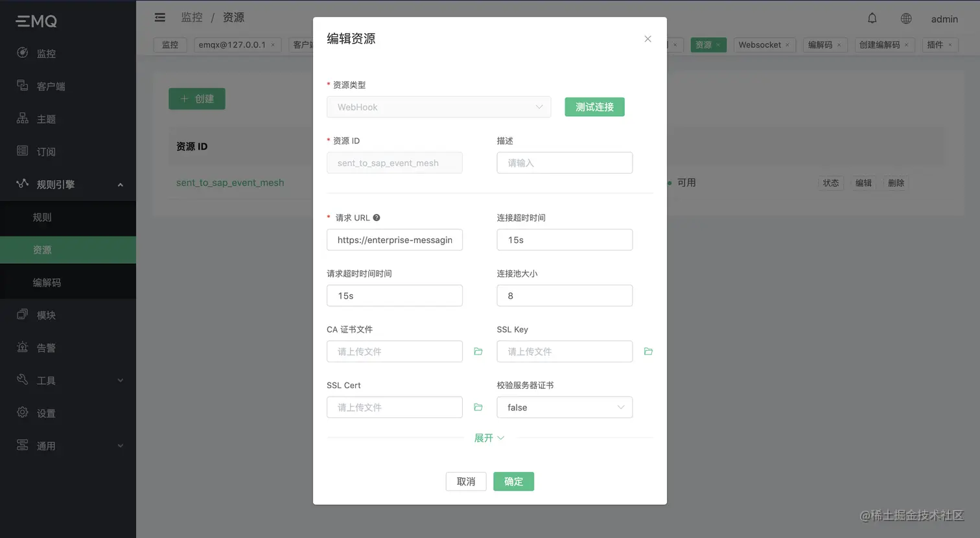Click 编辑 in the resource row

point(863,183)
